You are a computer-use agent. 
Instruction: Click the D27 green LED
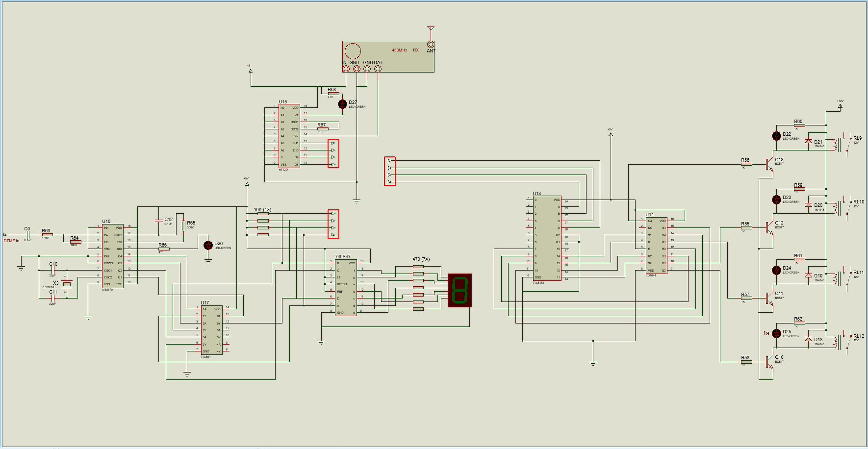click(x=343, y=104)
